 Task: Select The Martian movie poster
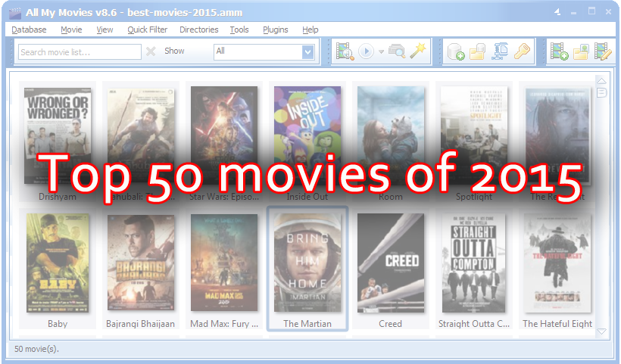307,263
